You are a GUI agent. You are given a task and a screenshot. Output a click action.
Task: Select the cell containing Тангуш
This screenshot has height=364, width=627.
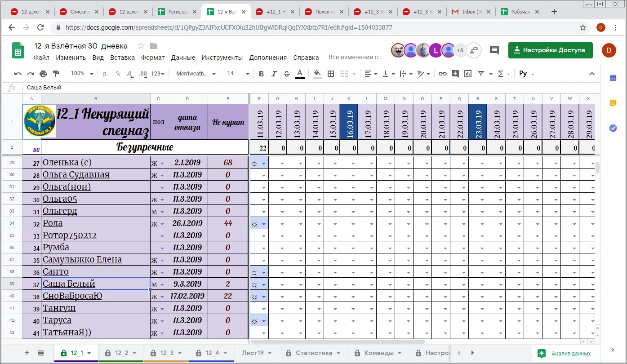pos(95,308)
